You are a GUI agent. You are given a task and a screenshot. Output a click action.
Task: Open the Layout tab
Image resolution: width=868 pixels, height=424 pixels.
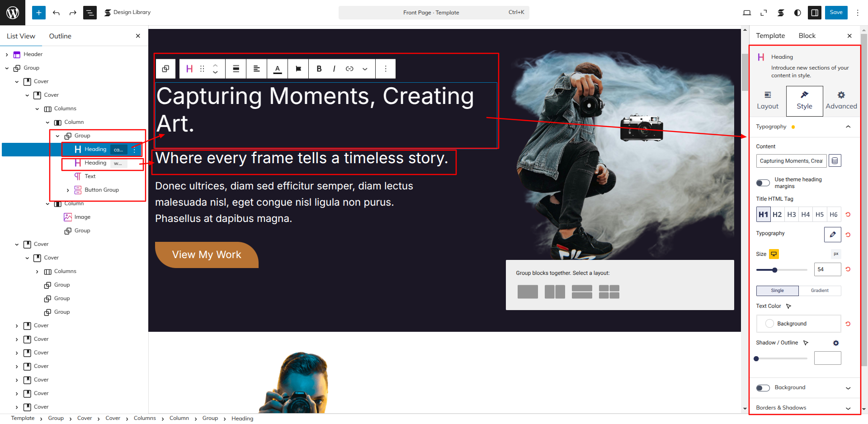[768, 101]
